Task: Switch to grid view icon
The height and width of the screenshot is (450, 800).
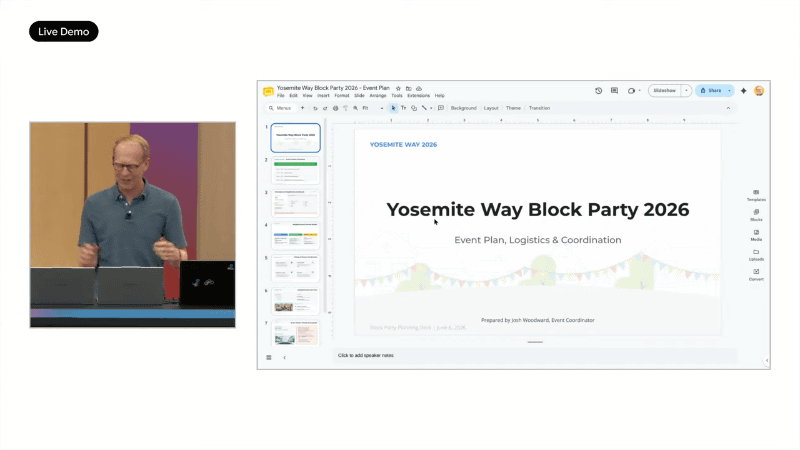Action: coord(269,358)
